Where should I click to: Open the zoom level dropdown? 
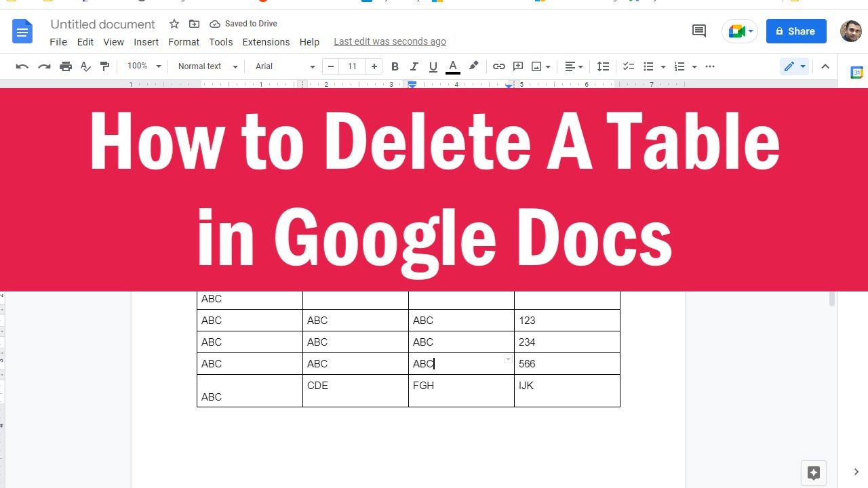(144, 66)
